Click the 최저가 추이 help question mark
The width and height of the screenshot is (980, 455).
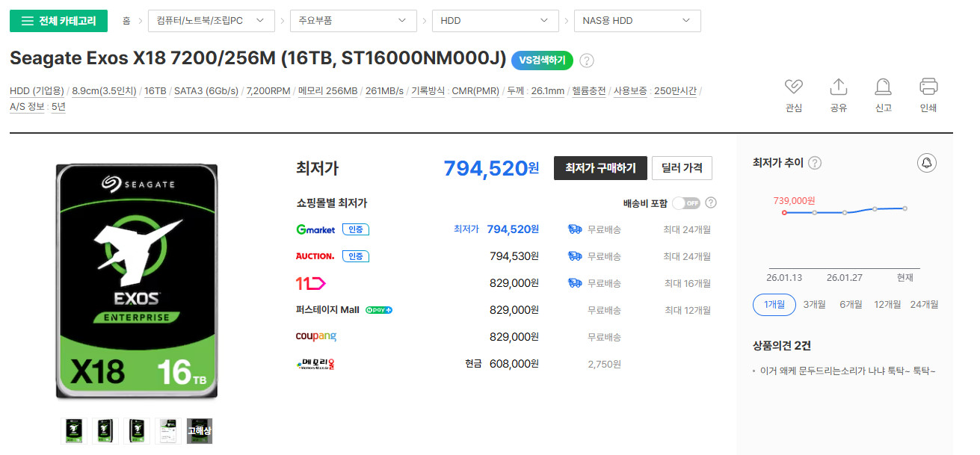tap(814, 163)
